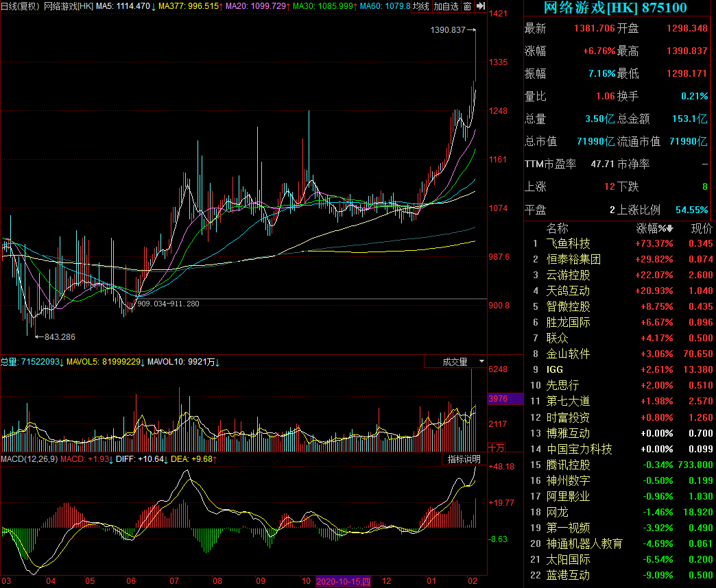Click the TTM市盈率 47.71 value
Viewport: 716px width, 588px height.
pyautogui.click(x=601, y=164)
